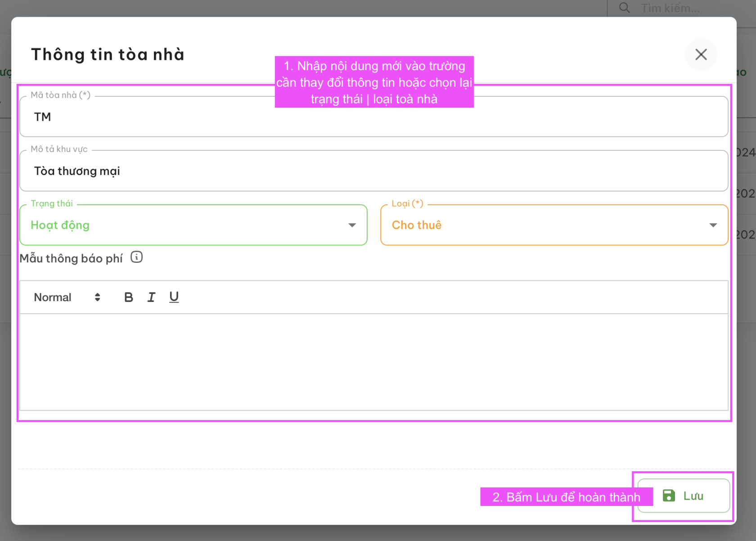The width and height of the screenshot is (756, 541).
Task: Toggle underline formatting in the editor
Action: (x=174, y=297)
